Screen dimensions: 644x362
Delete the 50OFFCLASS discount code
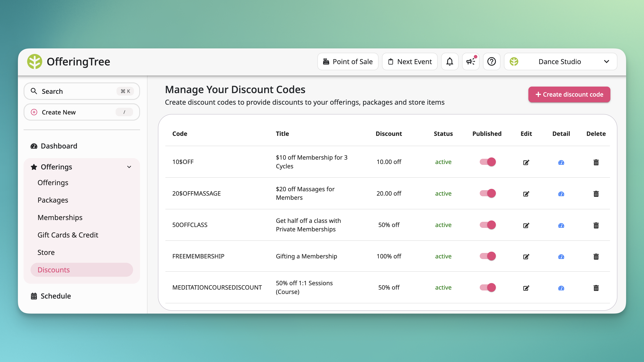(x=596, y=225)
